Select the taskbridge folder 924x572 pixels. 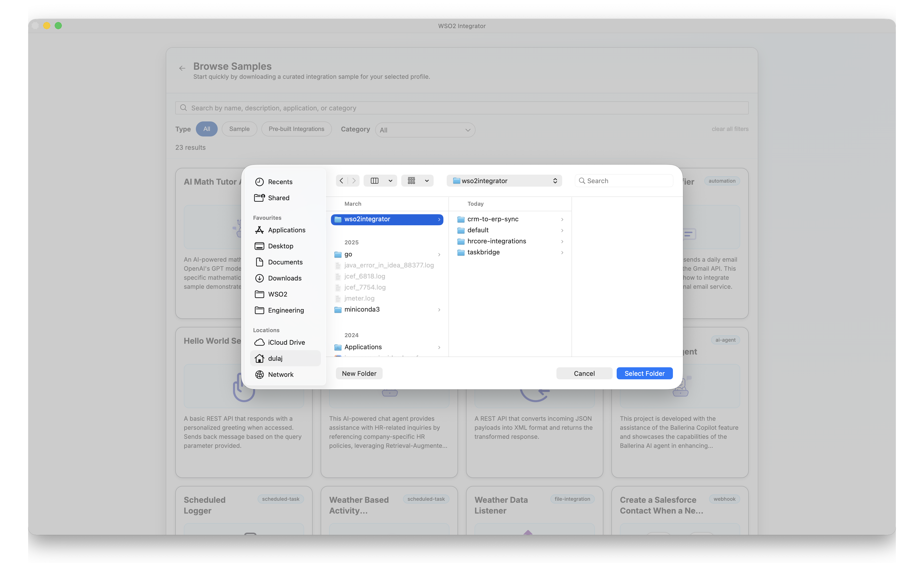[510, 252]
